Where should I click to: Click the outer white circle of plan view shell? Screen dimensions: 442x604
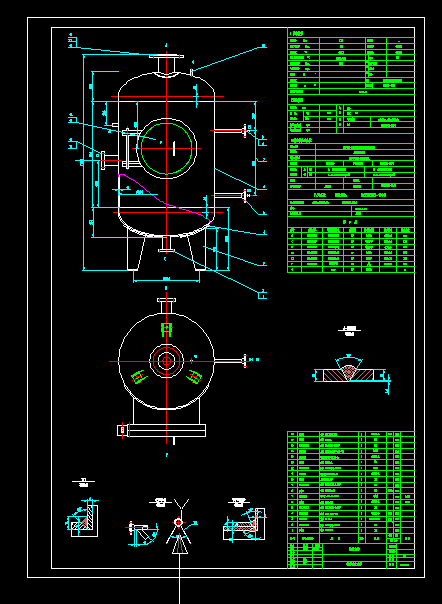[166, 361]
